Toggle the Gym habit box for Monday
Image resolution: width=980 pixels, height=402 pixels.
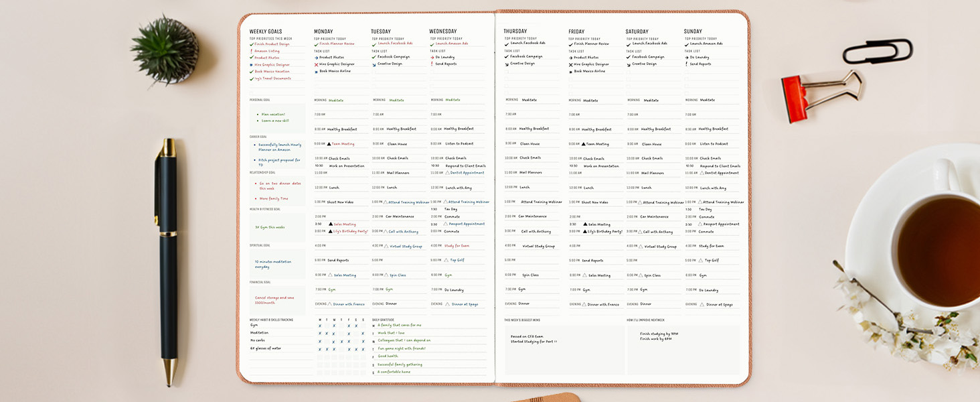(x=320, y=326)
